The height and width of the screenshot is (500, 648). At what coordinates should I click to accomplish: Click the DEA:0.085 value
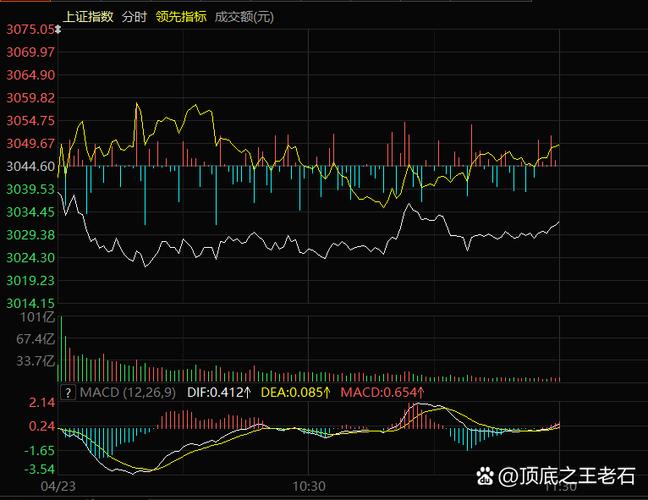click(x=295, y=392)
